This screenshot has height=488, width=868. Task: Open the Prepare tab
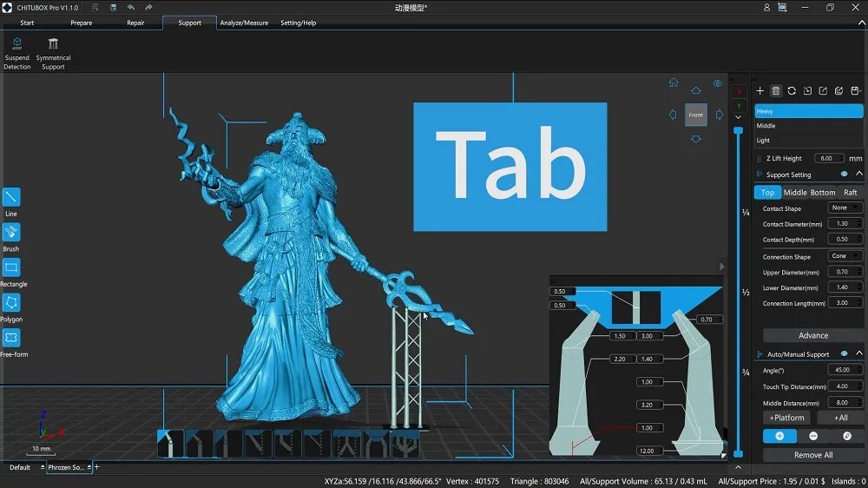point(82,23)
